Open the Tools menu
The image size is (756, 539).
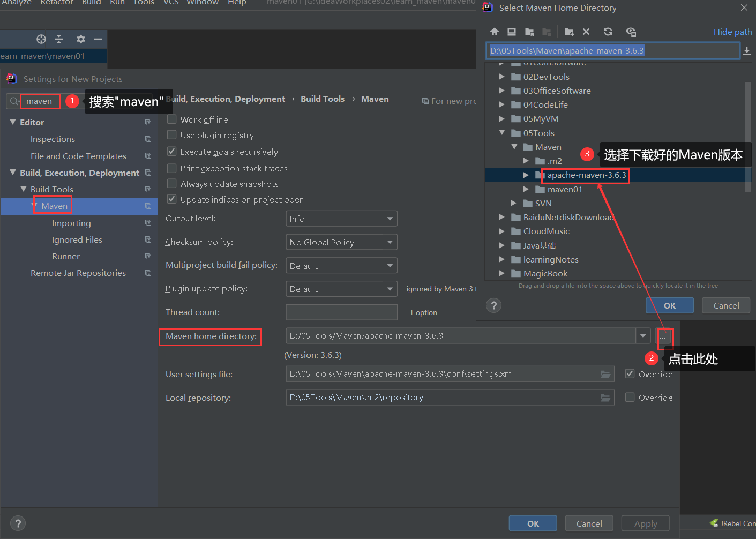tap(144, 3)
